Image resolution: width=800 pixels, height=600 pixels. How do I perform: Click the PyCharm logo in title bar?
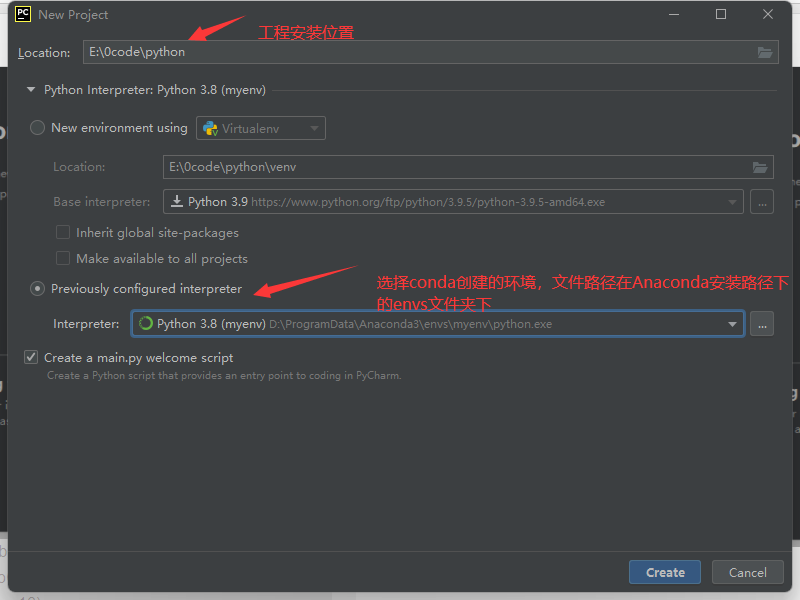click(23, 14)
